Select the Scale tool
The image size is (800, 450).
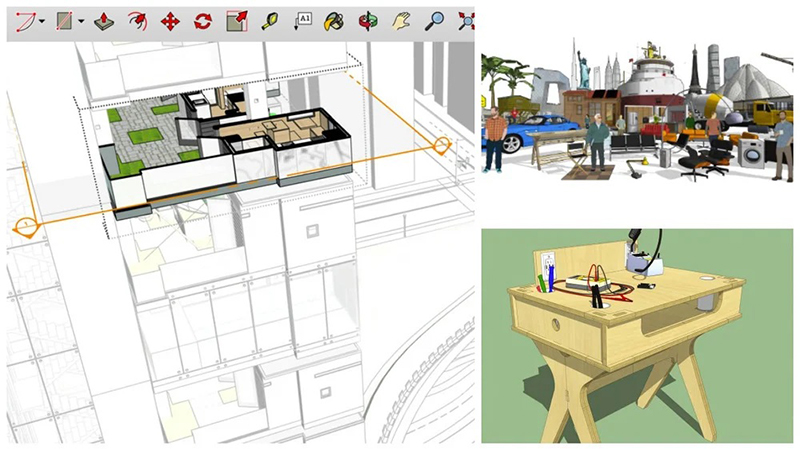coord(236,21)
